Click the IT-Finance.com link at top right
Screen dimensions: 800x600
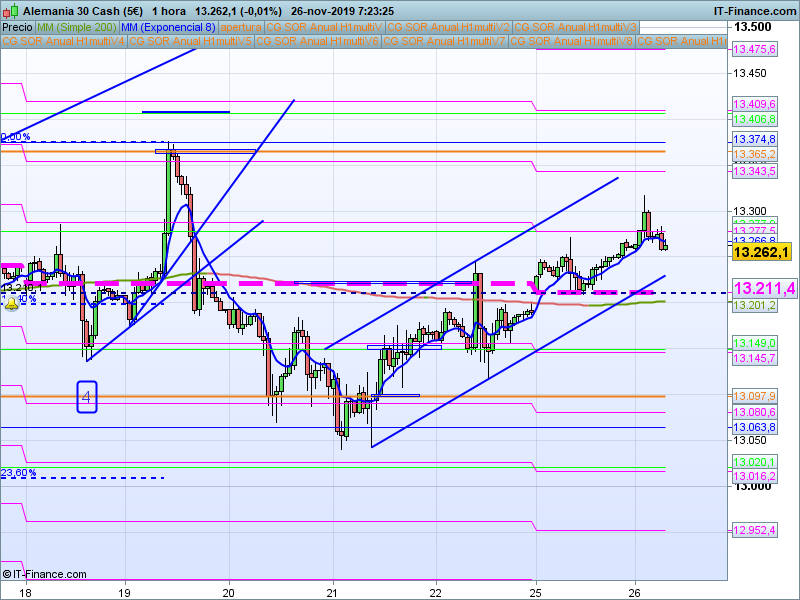(754, 11)
